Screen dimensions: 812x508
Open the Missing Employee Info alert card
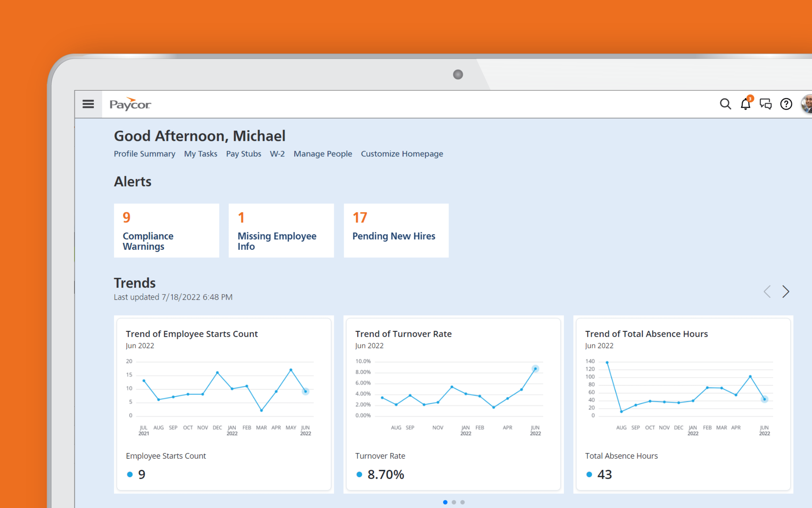click(x=281, y=230)
